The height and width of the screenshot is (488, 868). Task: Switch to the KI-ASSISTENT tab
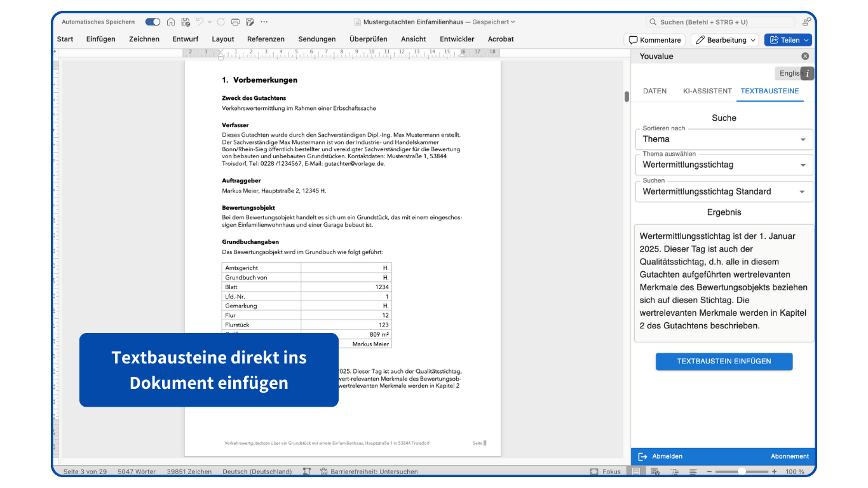click(x=707, y=91)
